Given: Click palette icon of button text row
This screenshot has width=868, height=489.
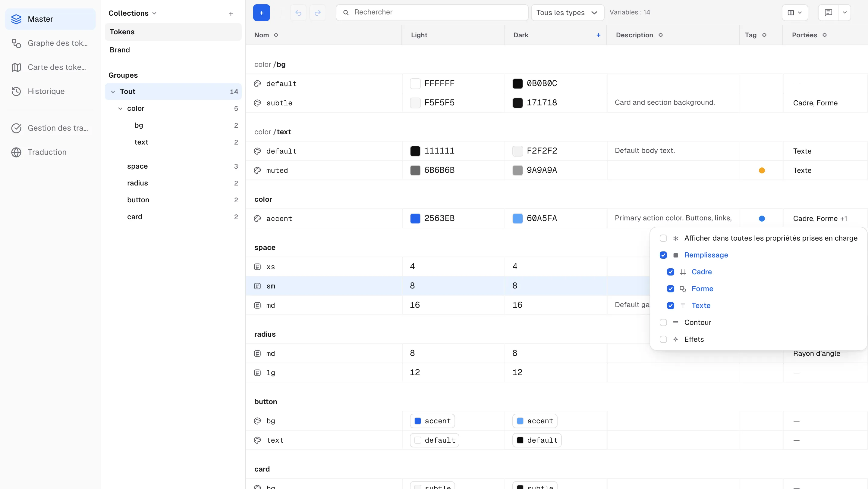Looking at the screenshot, I should 257,440.
